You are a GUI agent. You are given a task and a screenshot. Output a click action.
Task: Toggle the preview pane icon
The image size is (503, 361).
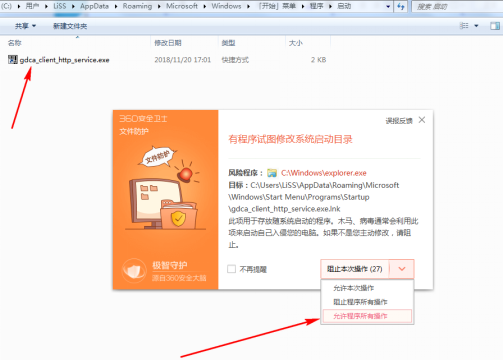[x=495, y=26]
